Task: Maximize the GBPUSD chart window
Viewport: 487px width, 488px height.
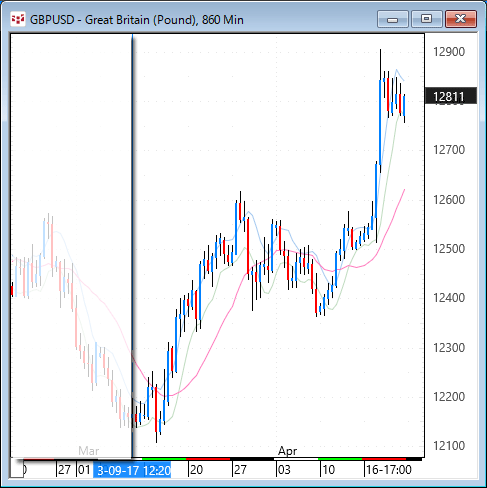Action: point(426,19)
